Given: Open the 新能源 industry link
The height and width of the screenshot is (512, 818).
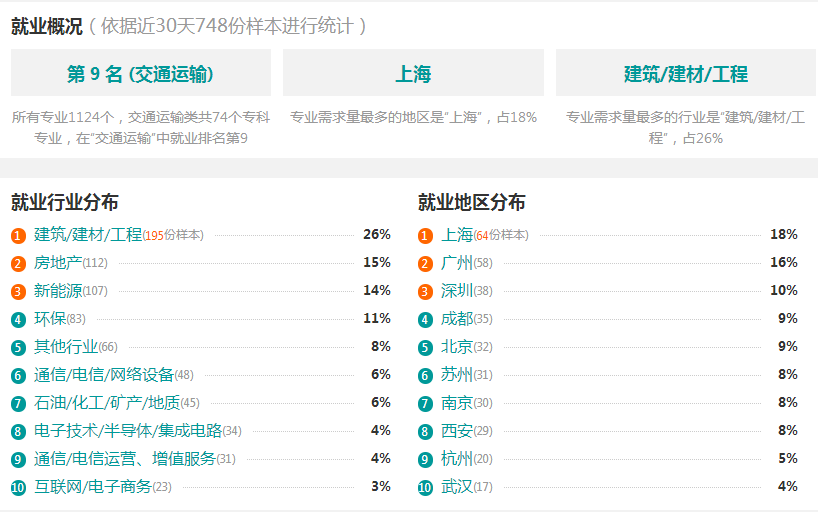Looking at the screenshot, I should tap(58, 291).
